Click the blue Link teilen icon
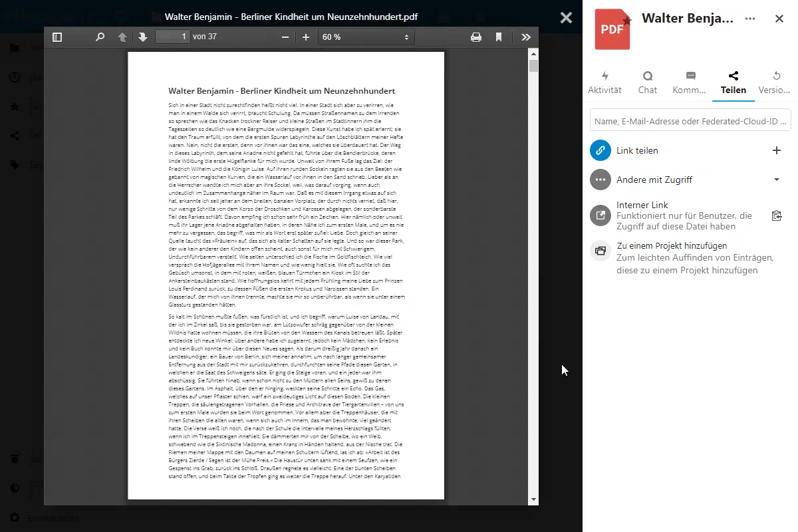This screenshot has height=532, width=798. (600, 150)
